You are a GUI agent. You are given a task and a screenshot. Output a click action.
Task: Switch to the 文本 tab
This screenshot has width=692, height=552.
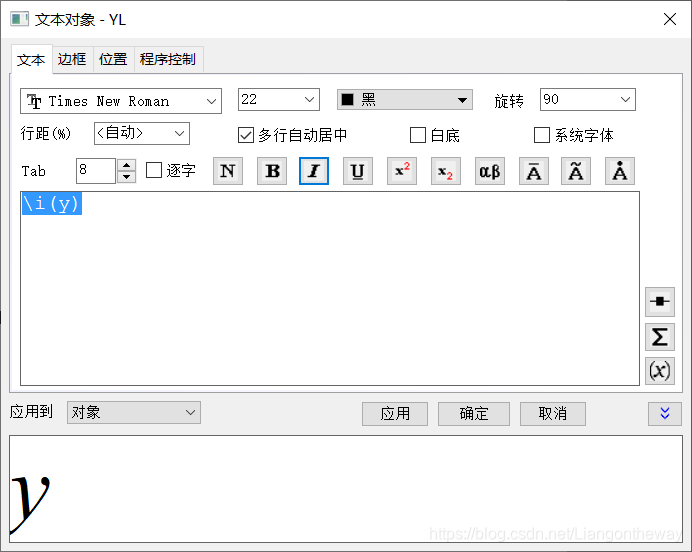[31, 59]
